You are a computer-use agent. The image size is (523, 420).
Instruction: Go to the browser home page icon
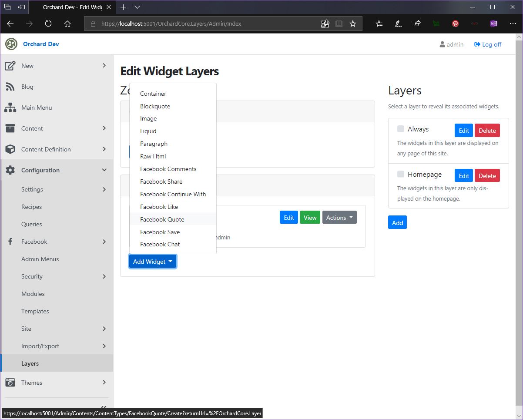(67, 24)
